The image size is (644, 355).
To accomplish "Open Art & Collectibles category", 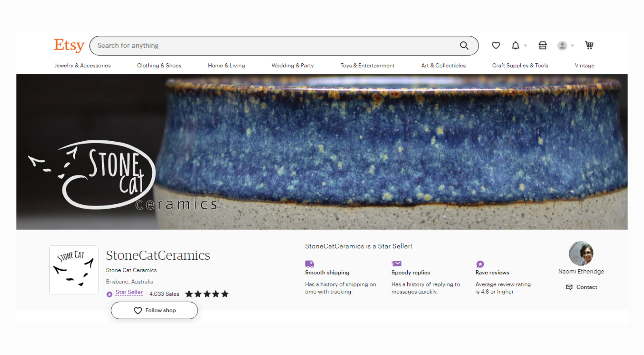I will click(443, 65).
